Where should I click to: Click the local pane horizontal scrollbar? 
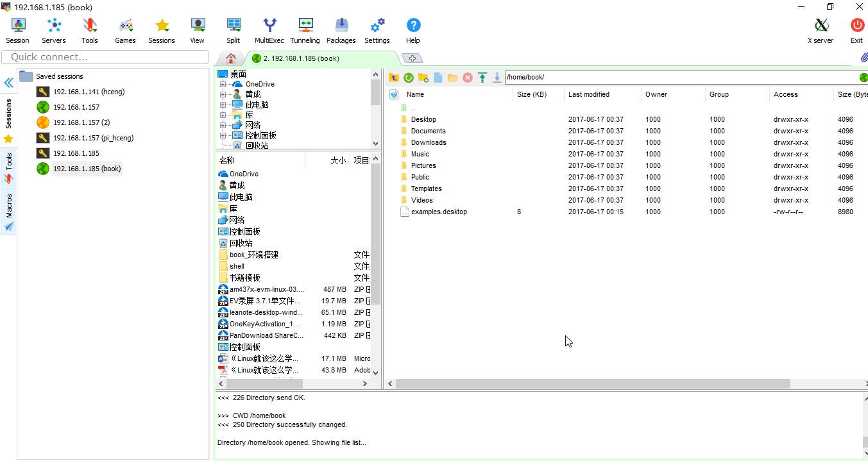264,383
